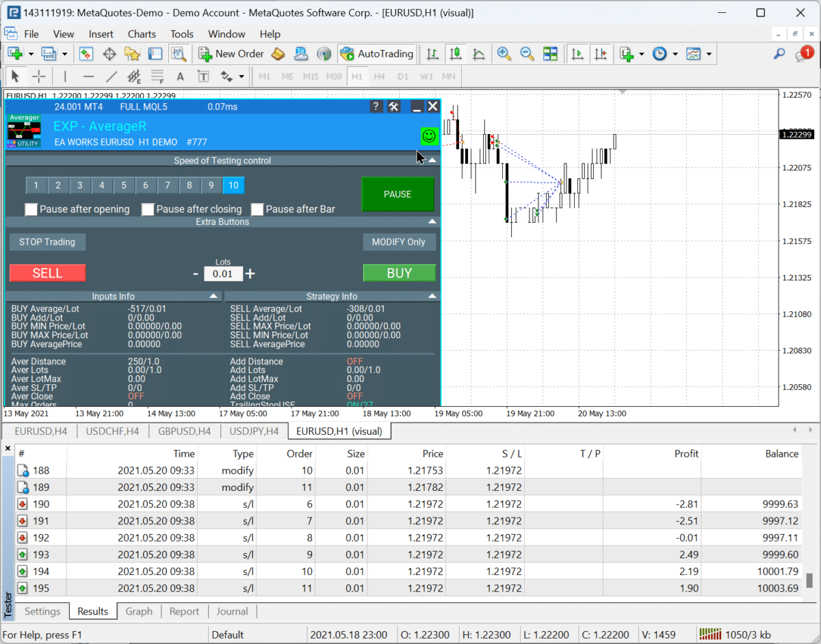The width and height of the screenshot is (821, 644).
Task: Set testing speed to 5
Action: pyautogui.click(x=124, y=185)
